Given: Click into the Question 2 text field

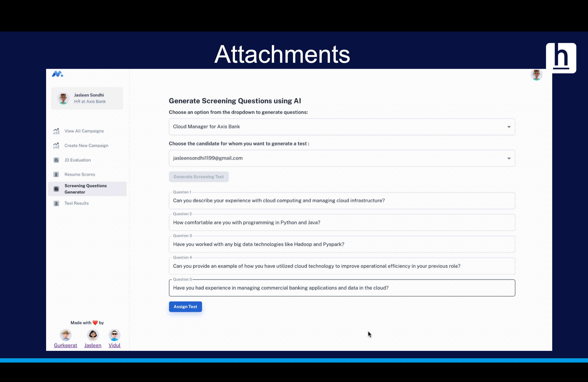Looking at the screenshot, I should pos(342,223).
